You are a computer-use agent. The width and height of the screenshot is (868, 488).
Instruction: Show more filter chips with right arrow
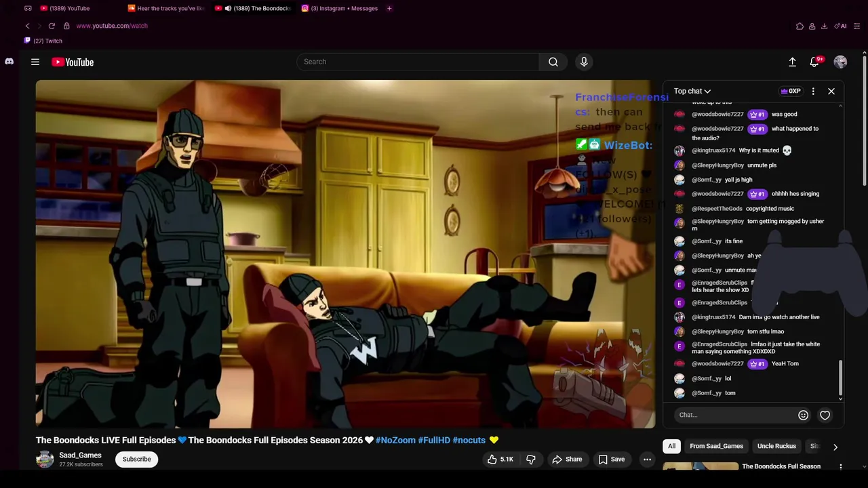coord(835,447)
